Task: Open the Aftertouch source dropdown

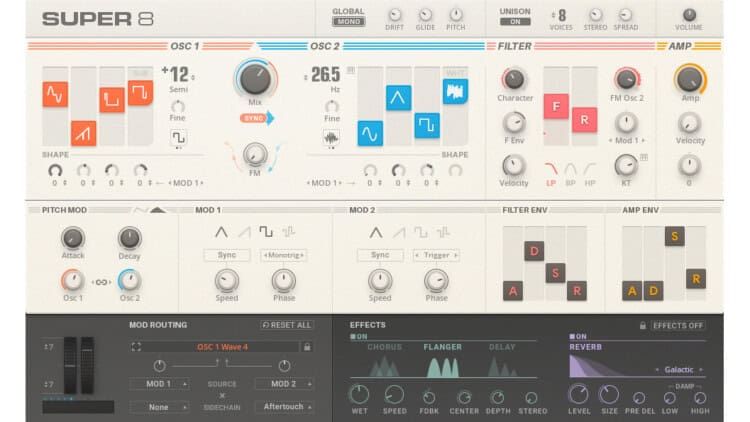Action: point(284,407)
